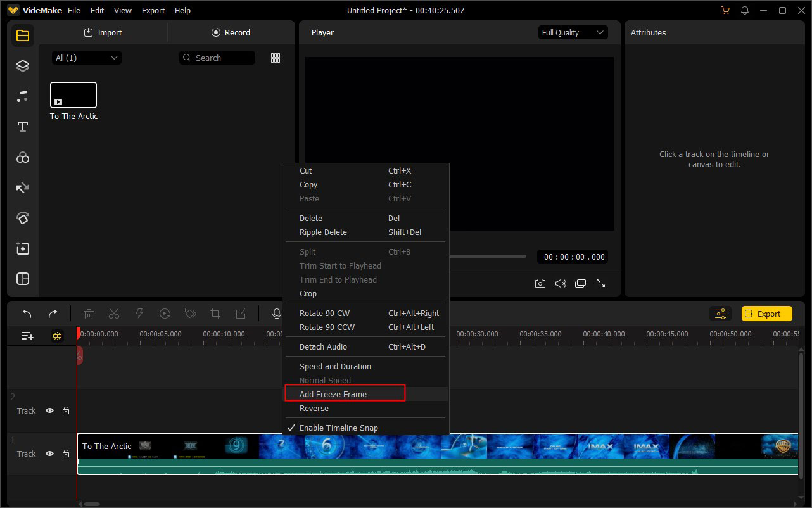The width and height of the screenshot is (812, 508).
Task: Delete the selected clip with trash icon
Action: 88,313
